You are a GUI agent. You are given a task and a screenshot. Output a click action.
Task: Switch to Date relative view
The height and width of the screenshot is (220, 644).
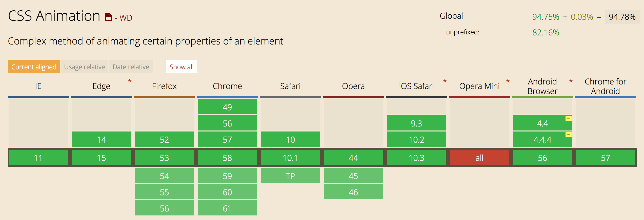click(131, 67)
